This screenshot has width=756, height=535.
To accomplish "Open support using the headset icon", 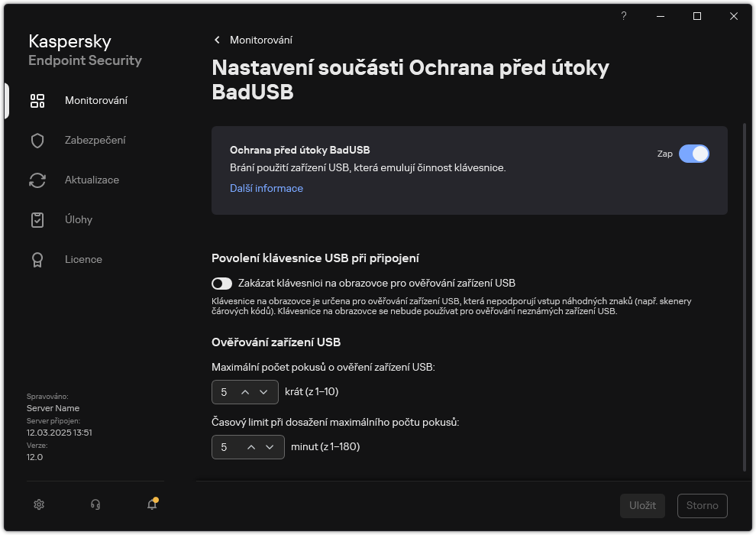I will [x=95, y=504].
